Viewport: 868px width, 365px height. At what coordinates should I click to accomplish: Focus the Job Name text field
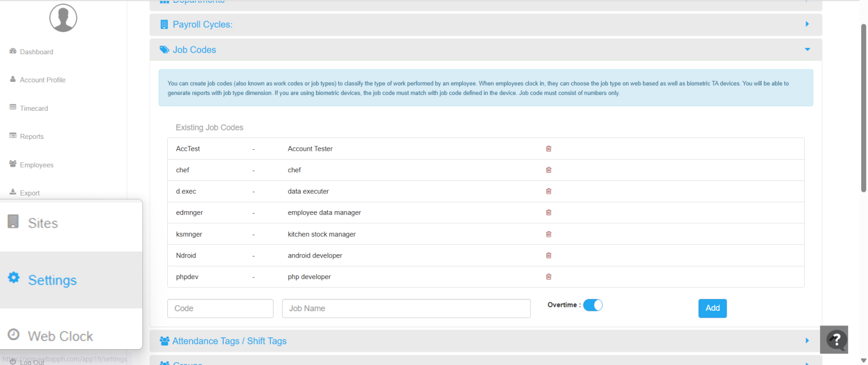pos(406,308)
